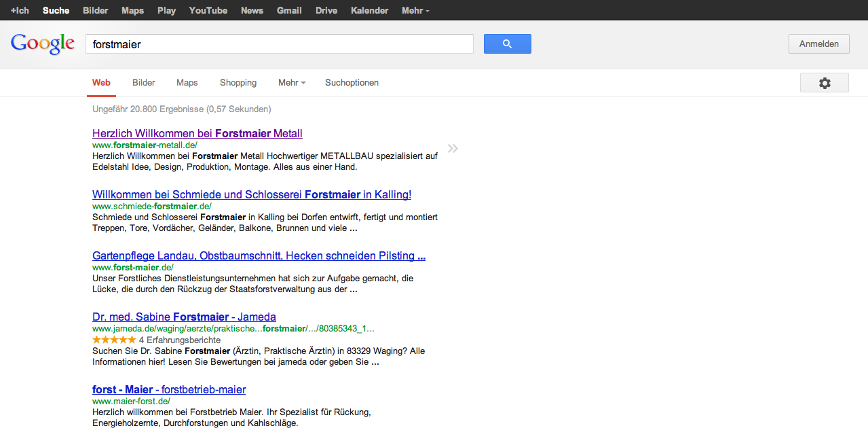Open Dr. med. Sabine Forstmaier Jameda link
Viewport: 868px width, 428px height.
click(184, 317)
